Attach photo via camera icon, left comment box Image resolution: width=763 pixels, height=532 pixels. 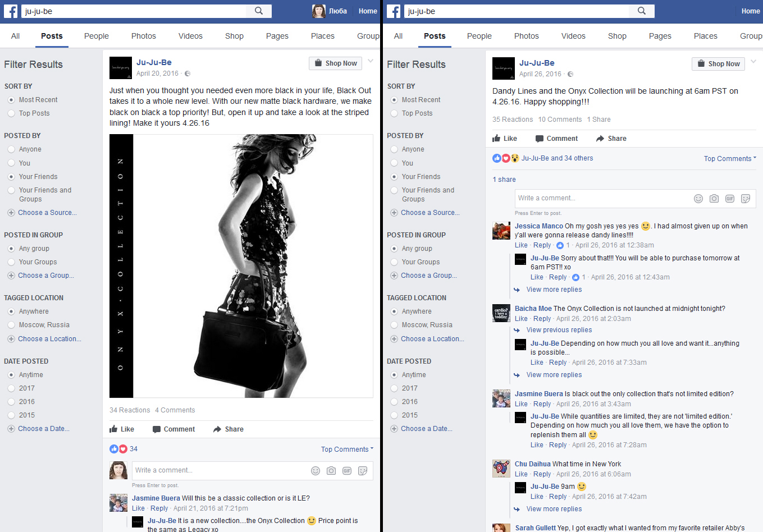pos(331,471)
